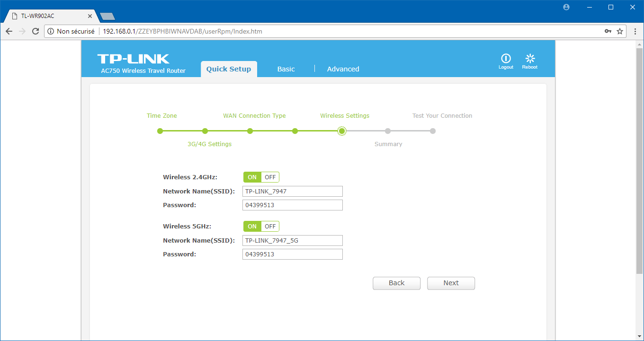Image resolution: width=644 pixels, height=341 pixels.
Task: Minimize the Chrome window
Action: click(x=590, y=7)
